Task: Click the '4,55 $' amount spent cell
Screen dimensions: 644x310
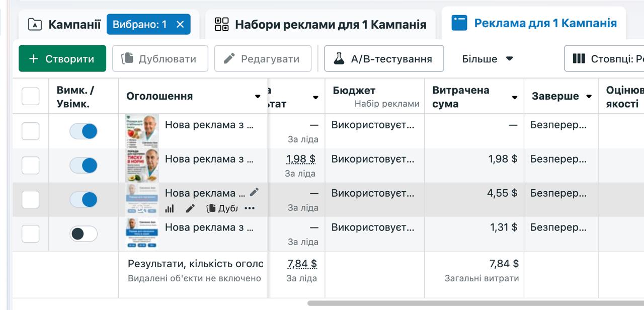Action: tap(502, 193)
